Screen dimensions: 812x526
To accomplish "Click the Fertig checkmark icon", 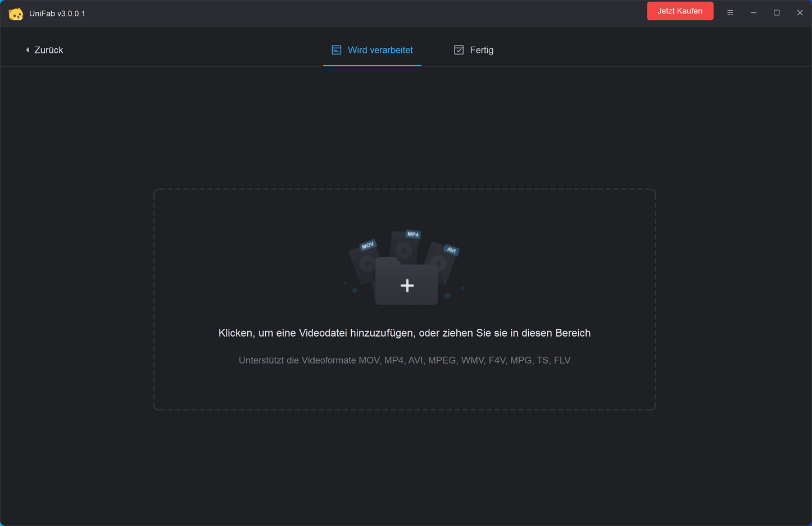I will (459, 49).
